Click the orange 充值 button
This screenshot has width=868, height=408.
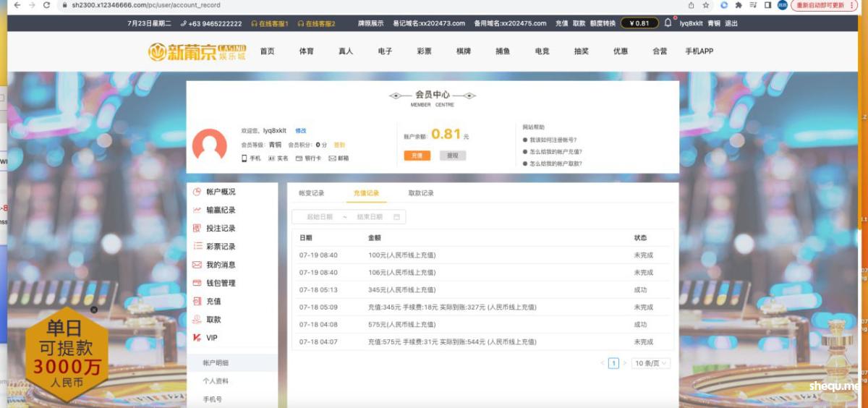click(417, 156)
